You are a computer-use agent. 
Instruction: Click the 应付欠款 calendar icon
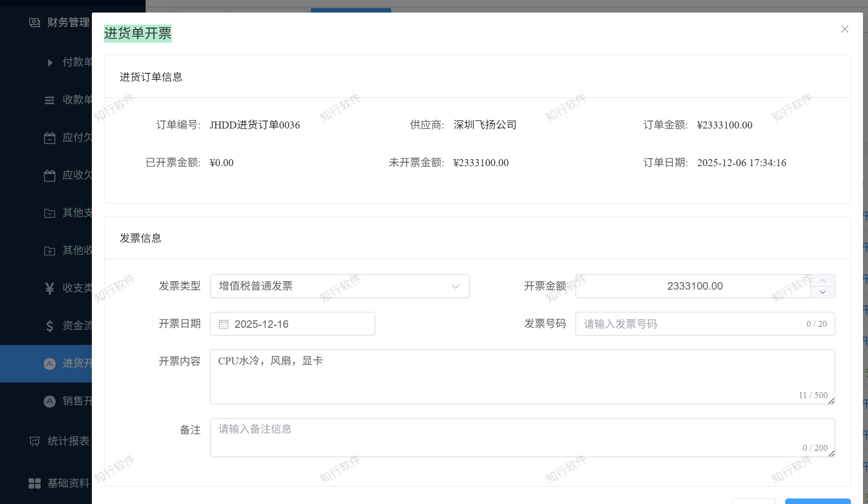[49, 138]
